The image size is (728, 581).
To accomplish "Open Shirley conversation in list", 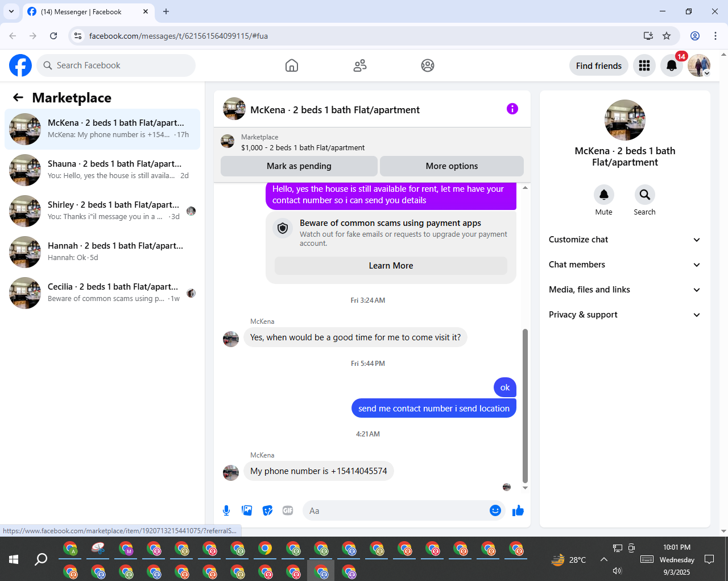I will (x=102, y=211).
